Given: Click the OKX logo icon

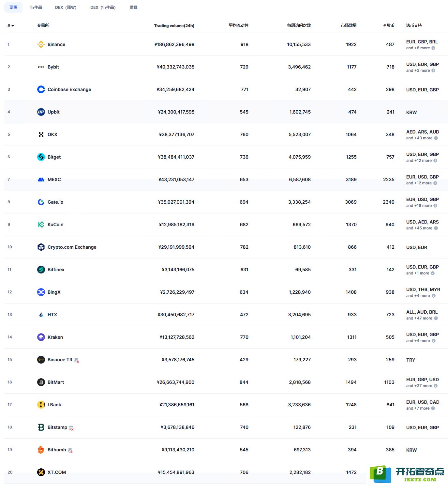Looking at the screenshot, I should [41, 134].
